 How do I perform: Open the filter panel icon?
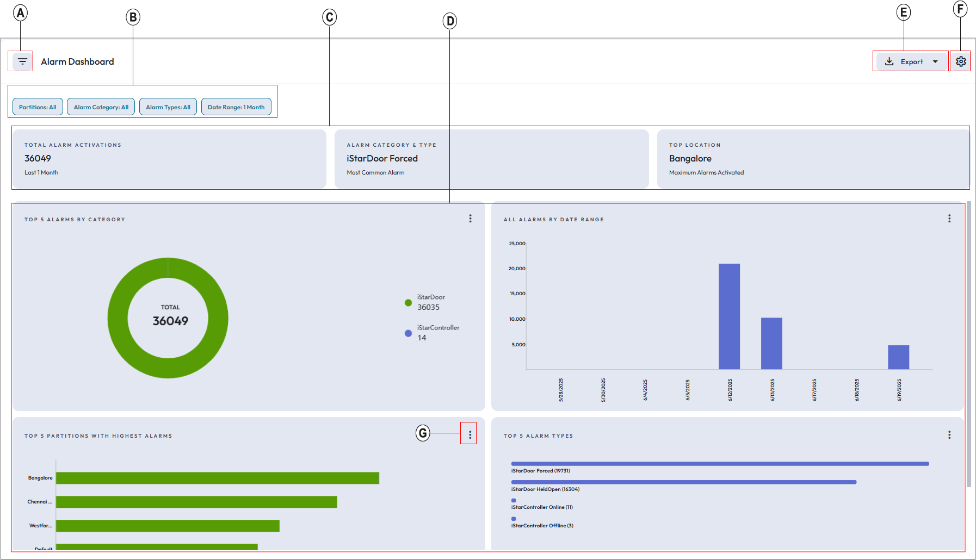point(22,61)
